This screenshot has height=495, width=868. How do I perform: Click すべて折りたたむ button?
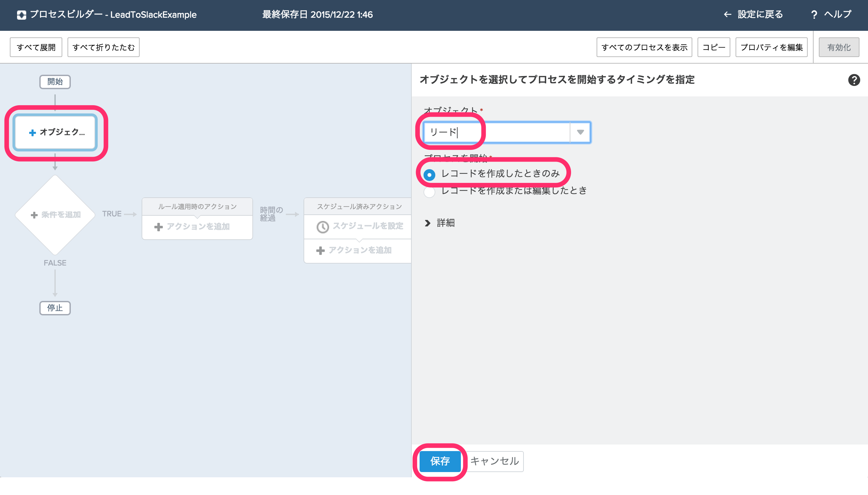[x=103, y=47]
